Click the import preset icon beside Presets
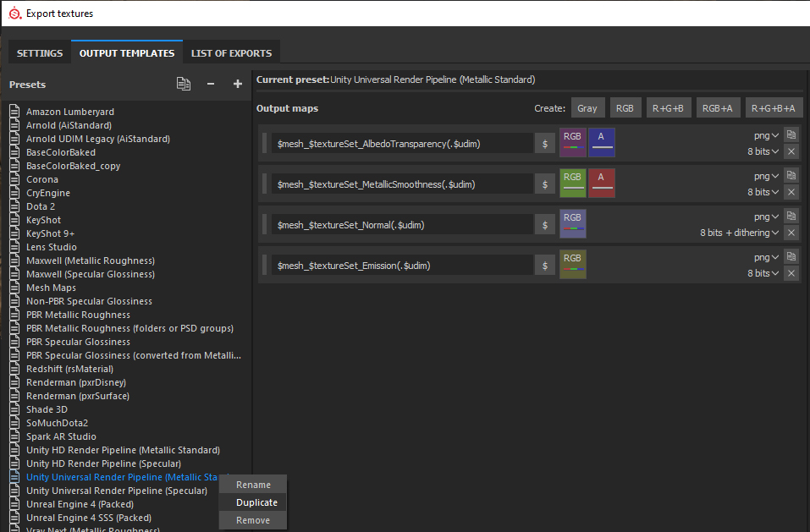The image size is (810, 532). 183,84
